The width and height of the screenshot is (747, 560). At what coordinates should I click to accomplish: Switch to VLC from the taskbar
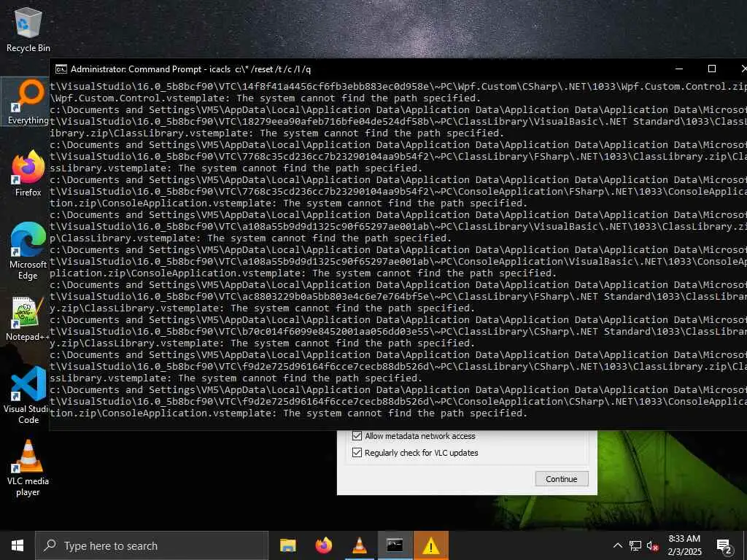point(359,545)
